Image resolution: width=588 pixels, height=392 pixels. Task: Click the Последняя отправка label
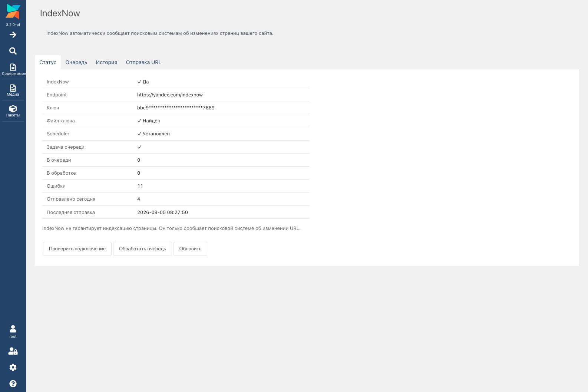point(71,213)
